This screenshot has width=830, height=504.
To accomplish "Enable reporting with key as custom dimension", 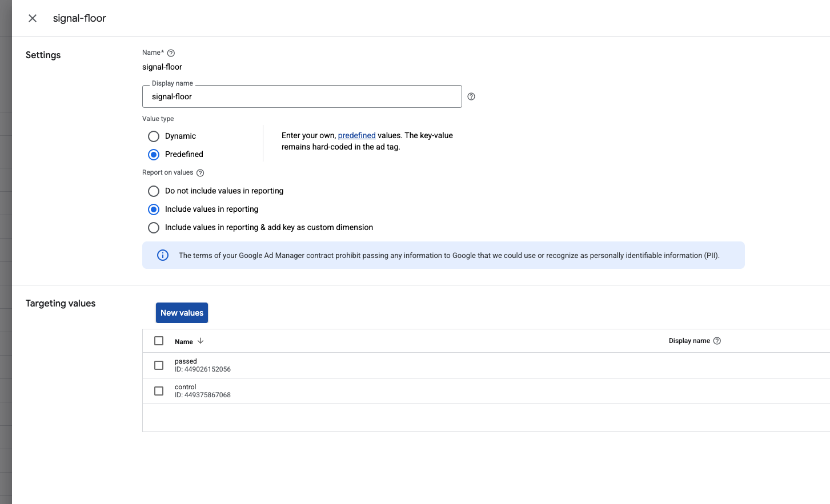I will pyautogui.click(x=153, y=227).
